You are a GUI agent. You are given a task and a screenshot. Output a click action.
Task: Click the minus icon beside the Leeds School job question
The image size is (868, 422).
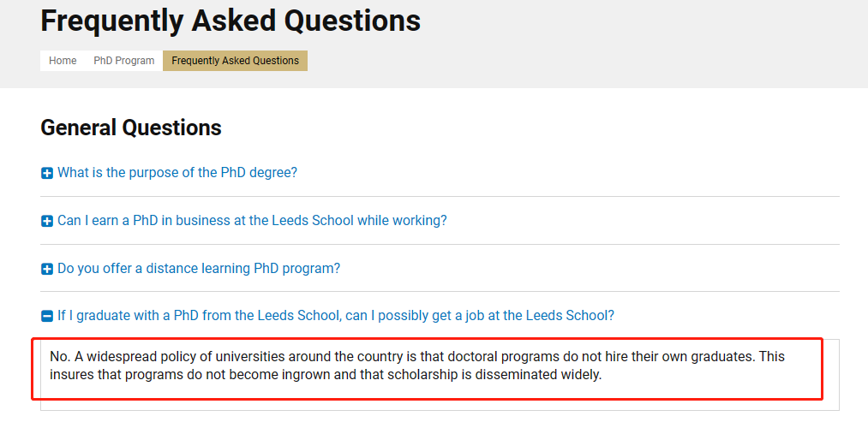click(x=47, y=317)
